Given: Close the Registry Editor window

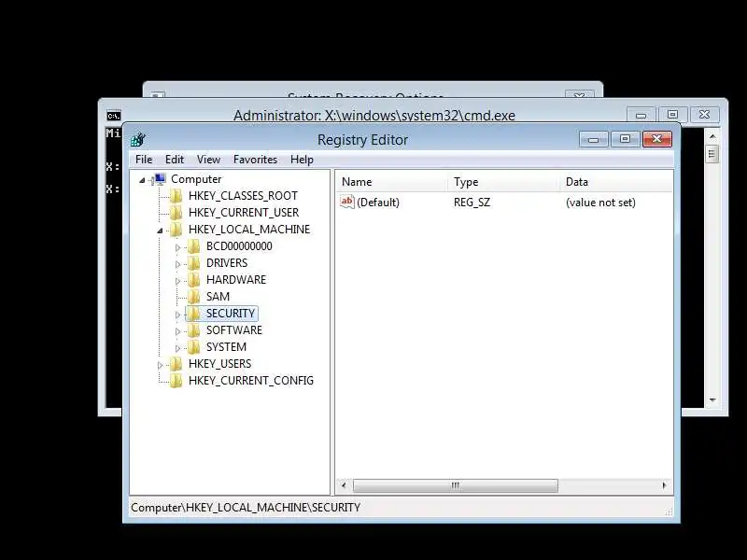Looking at the screenshot, I should coord(657,139).
